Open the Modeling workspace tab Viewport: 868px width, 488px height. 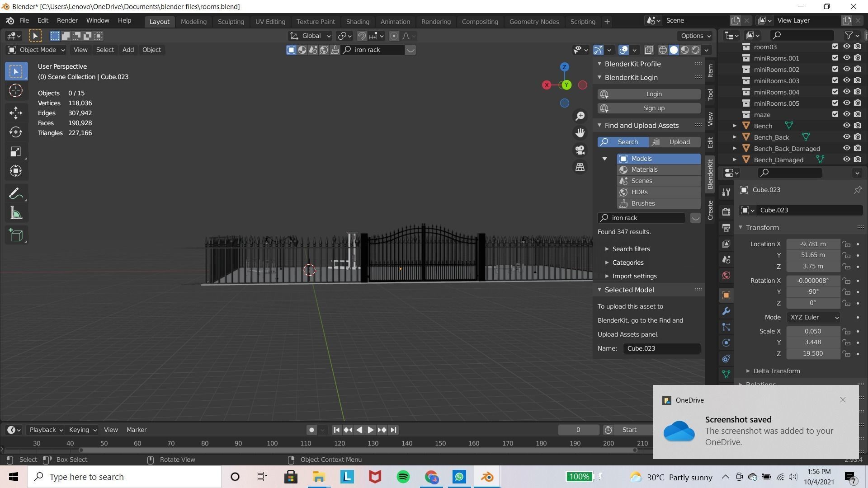pos(193,22)
